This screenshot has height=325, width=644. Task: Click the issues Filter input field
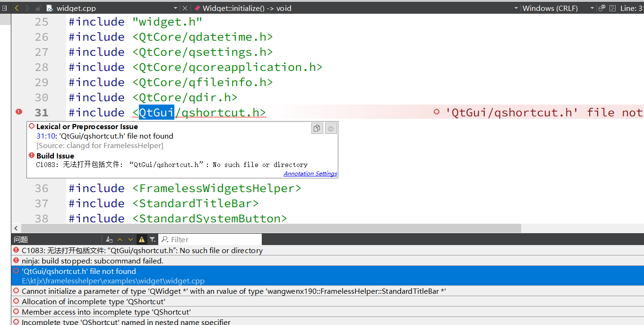coord(210,239)
